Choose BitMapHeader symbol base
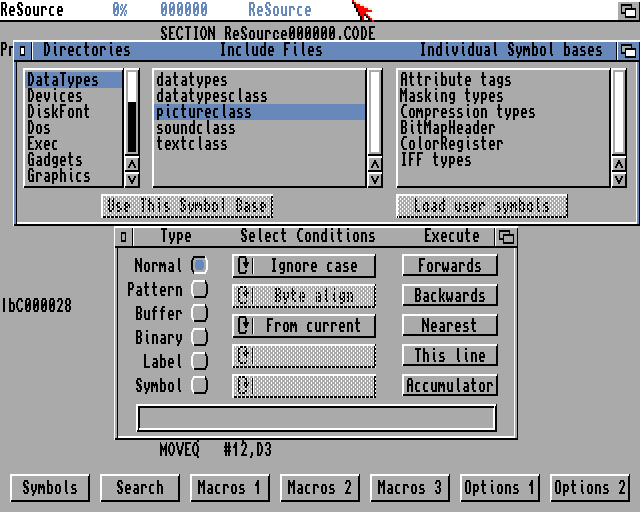 point(504,128)
